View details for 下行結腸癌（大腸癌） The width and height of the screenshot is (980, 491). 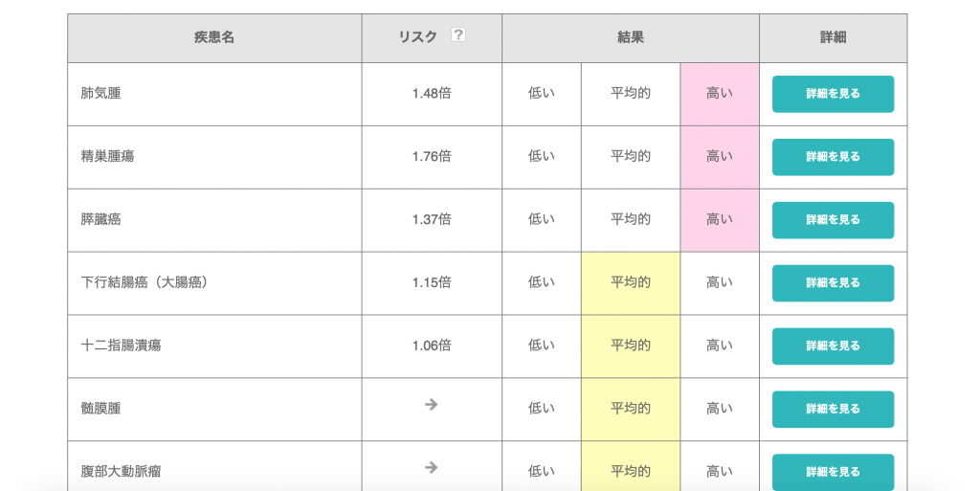click(x=833, y=283)
